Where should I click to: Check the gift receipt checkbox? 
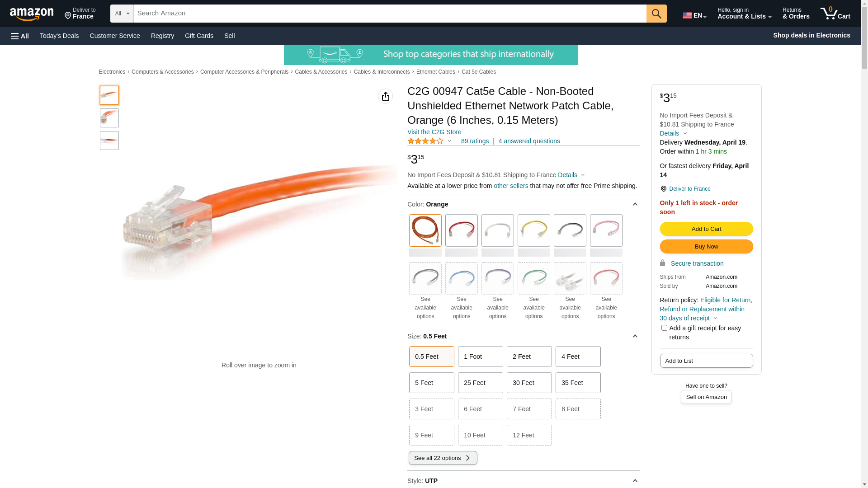tap(664, 328)
